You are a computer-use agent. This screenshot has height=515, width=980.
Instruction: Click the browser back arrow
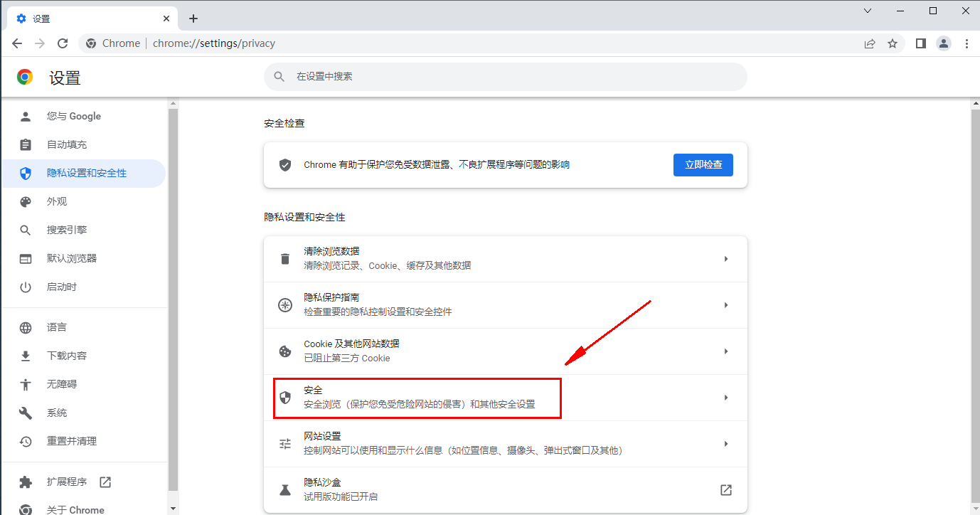[x=17, y=43]
